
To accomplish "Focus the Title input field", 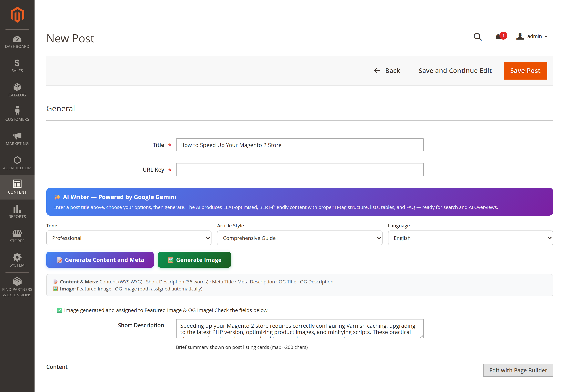I will 300,145.
